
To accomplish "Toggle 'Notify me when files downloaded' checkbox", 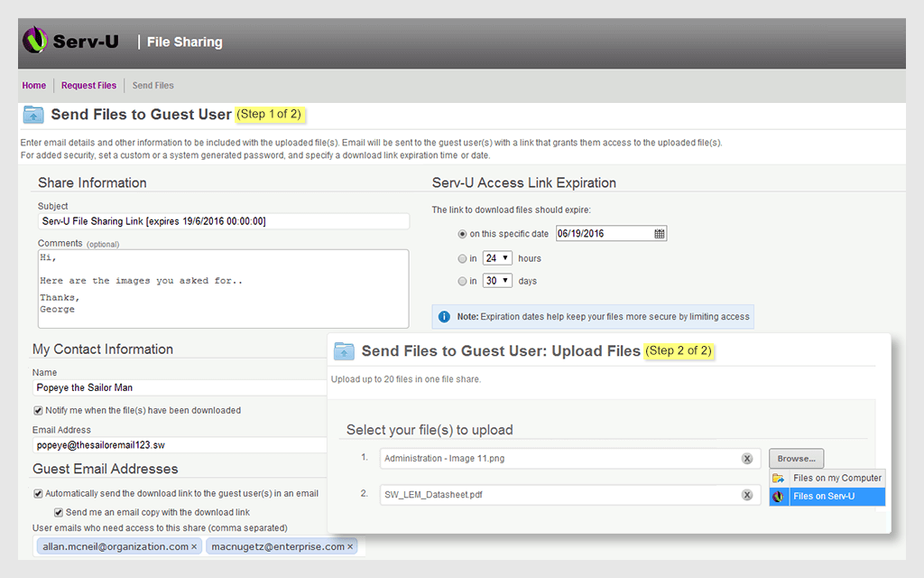I will pyautogui.click(x=38, y=410).
